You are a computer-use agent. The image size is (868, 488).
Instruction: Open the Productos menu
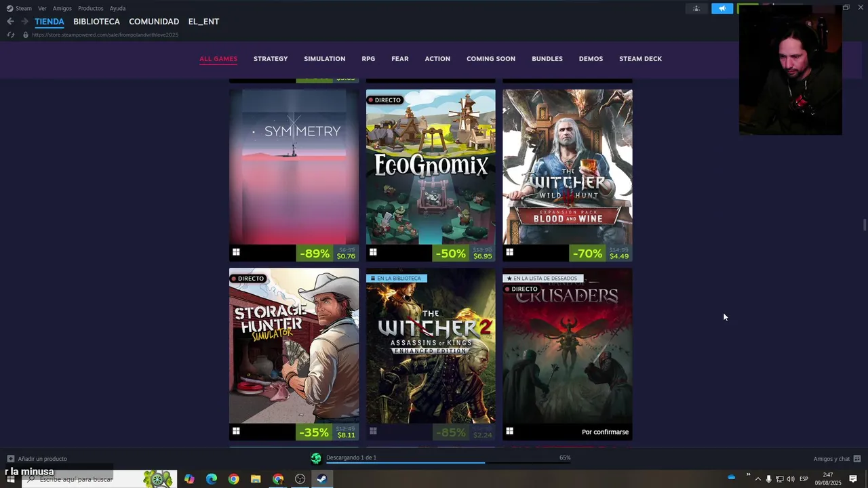point(91,8)
